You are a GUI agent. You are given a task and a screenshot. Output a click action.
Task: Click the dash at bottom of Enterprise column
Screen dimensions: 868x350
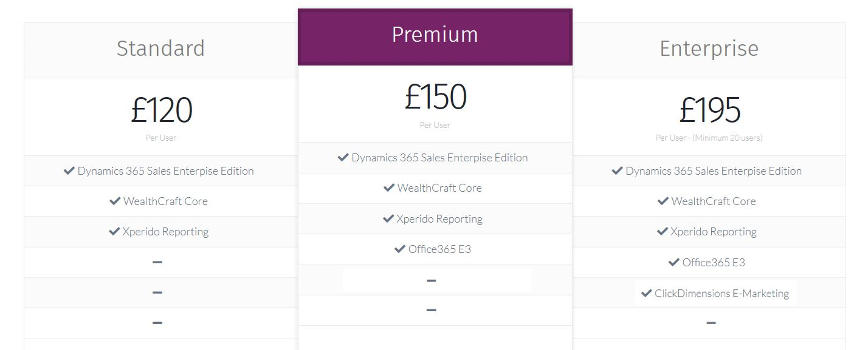pyautogui.click(x=711, y=323)
